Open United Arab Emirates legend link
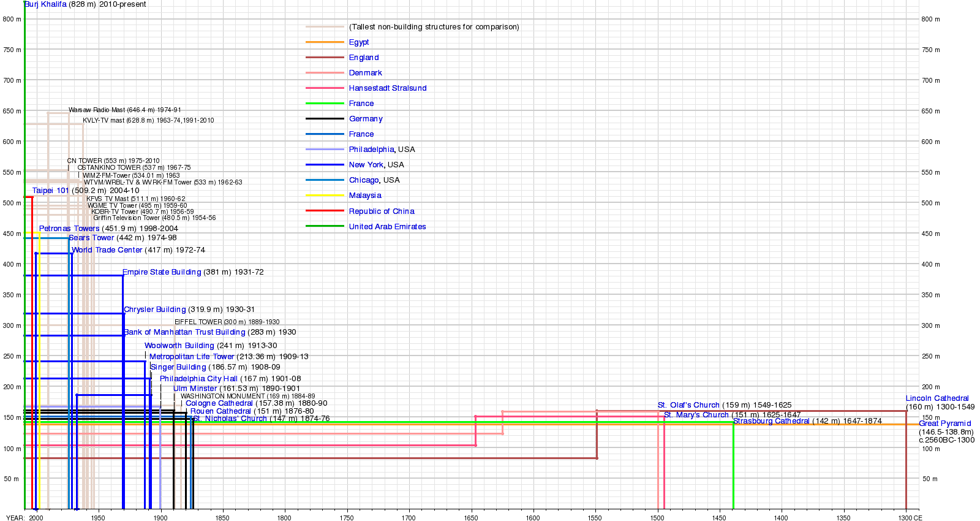The width and height of the screenshot is (980, 521). coord(387,227)
